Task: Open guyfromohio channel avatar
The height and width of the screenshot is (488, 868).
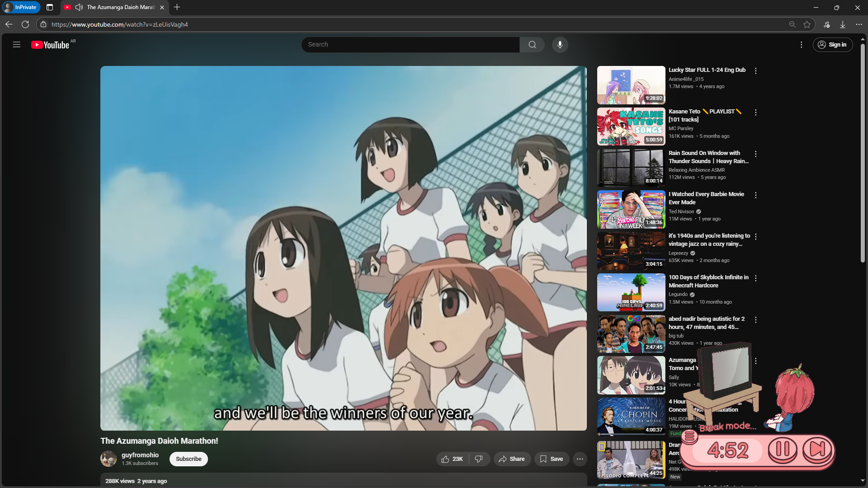Action: click(108, 459)
